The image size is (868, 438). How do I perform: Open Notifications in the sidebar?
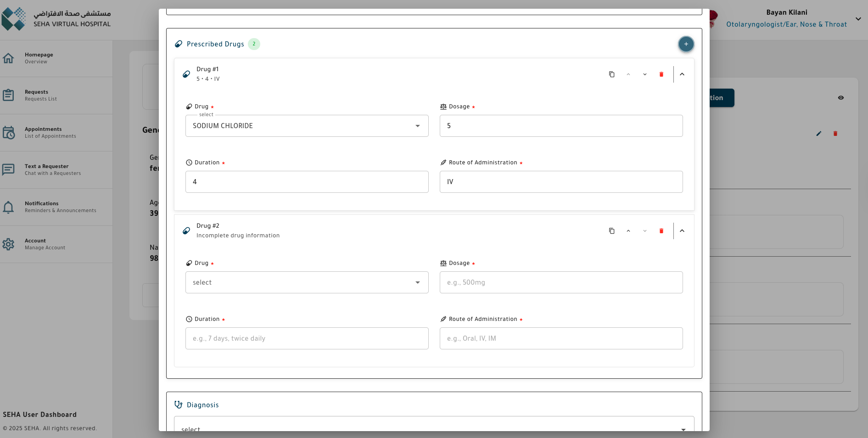tap(41, 207)
